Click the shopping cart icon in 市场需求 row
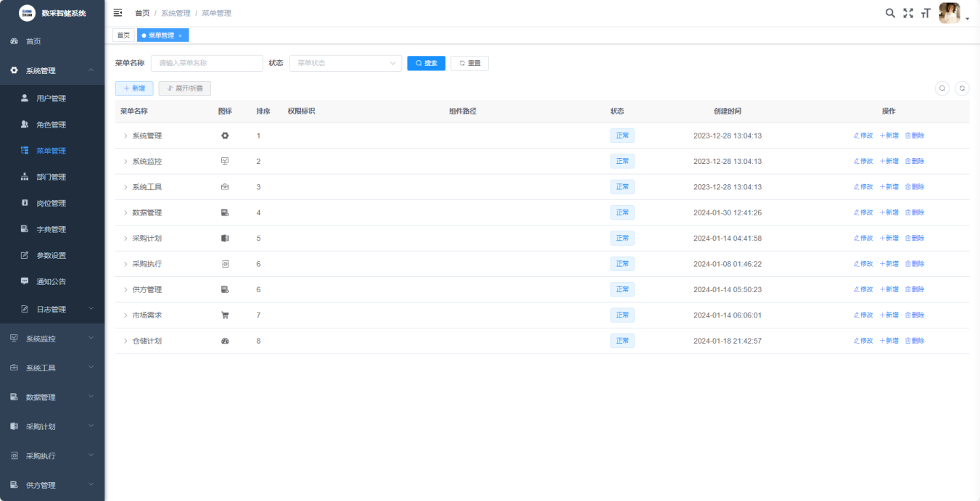Viewport: 980px width, 501px height. point(225,315)
